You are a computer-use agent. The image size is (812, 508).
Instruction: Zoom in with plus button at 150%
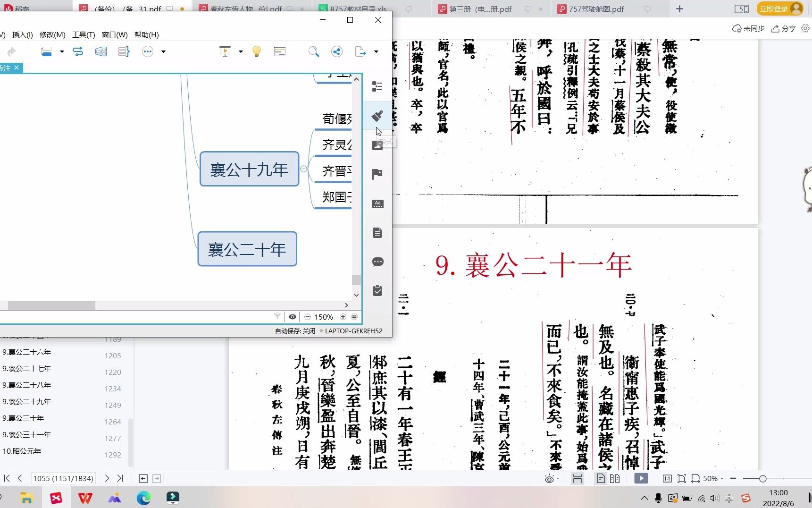tap(343, 317)
